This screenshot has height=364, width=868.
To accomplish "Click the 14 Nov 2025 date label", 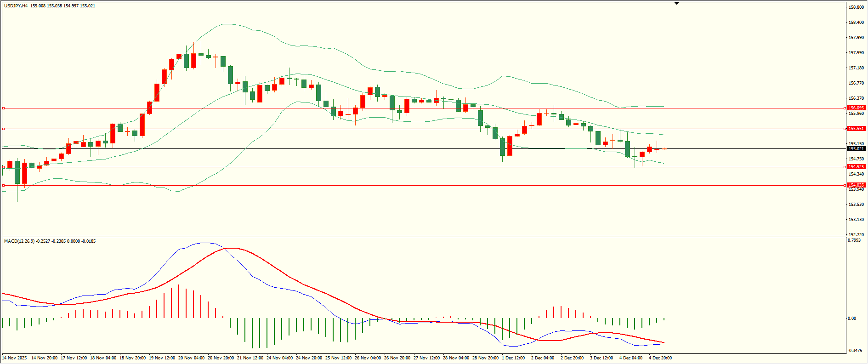I will (14, 358).
